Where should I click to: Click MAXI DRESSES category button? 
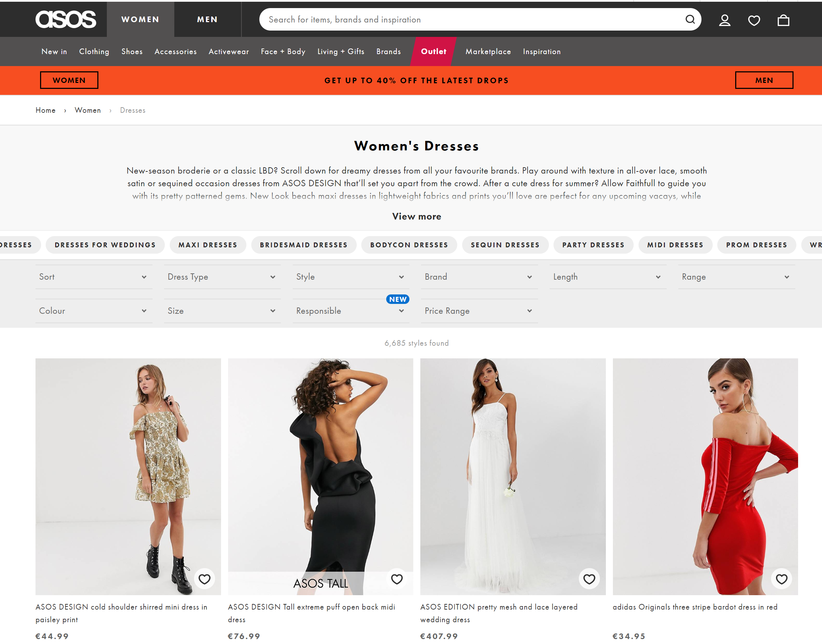[x=207, y=245]
